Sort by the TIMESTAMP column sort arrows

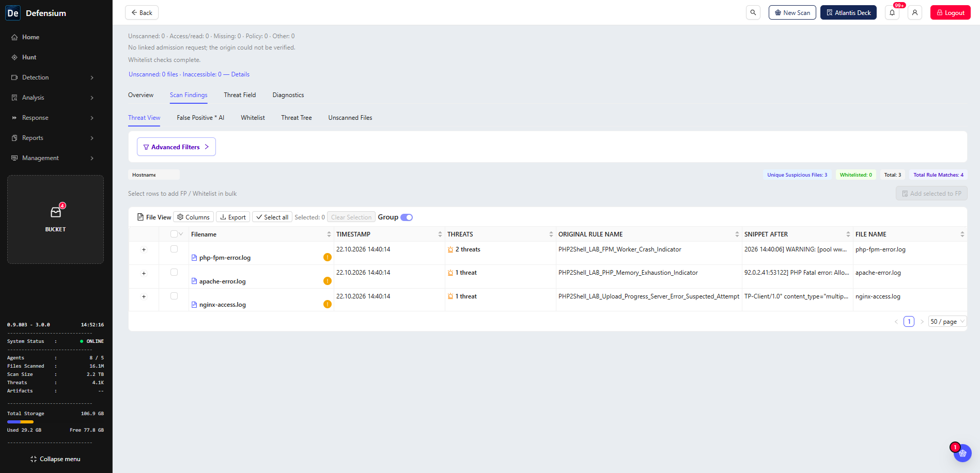440,234
